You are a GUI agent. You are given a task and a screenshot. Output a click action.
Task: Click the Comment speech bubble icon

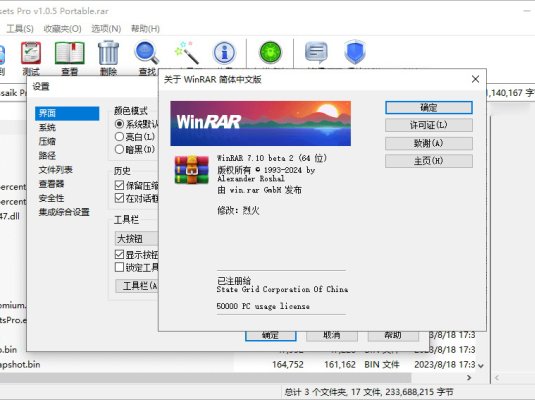pyautogui.click(x=316, y=53)
